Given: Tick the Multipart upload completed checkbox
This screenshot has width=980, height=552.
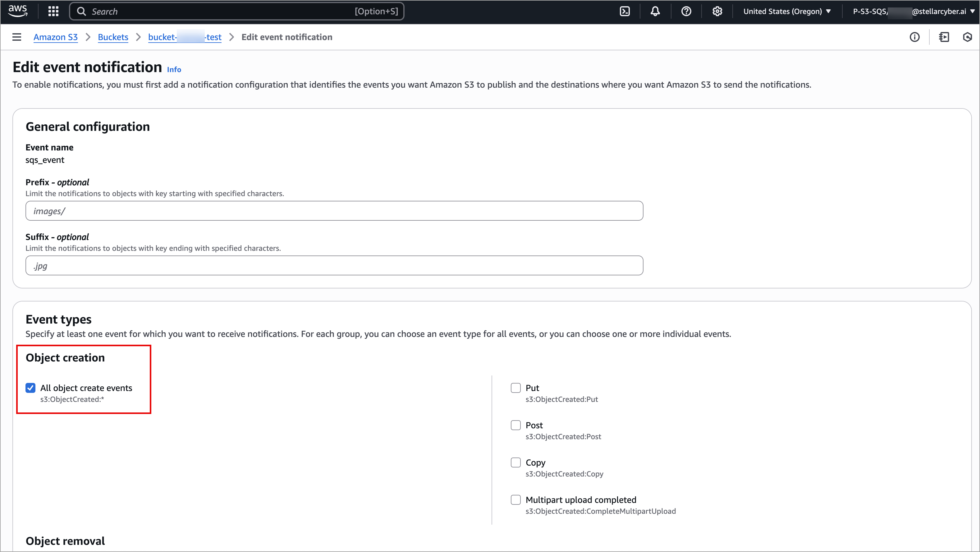Looking at the screenshot, I should pyautogui.click(x=515, y=499).
